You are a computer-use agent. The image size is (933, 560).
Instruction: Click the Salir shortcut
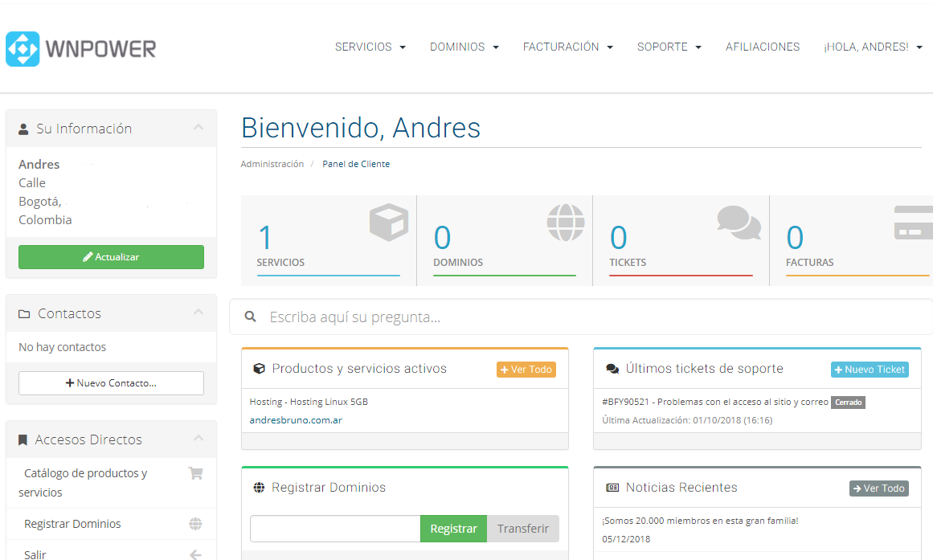point(111,551)
